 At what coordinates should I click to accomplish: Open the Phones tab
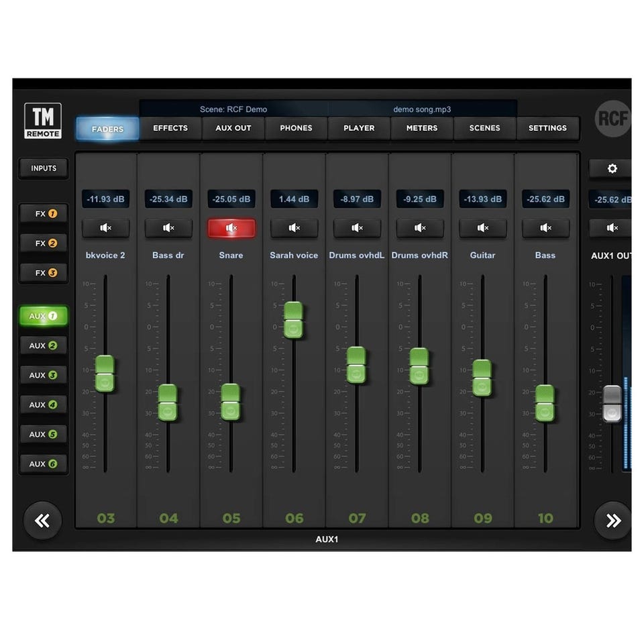coord(296,128)
